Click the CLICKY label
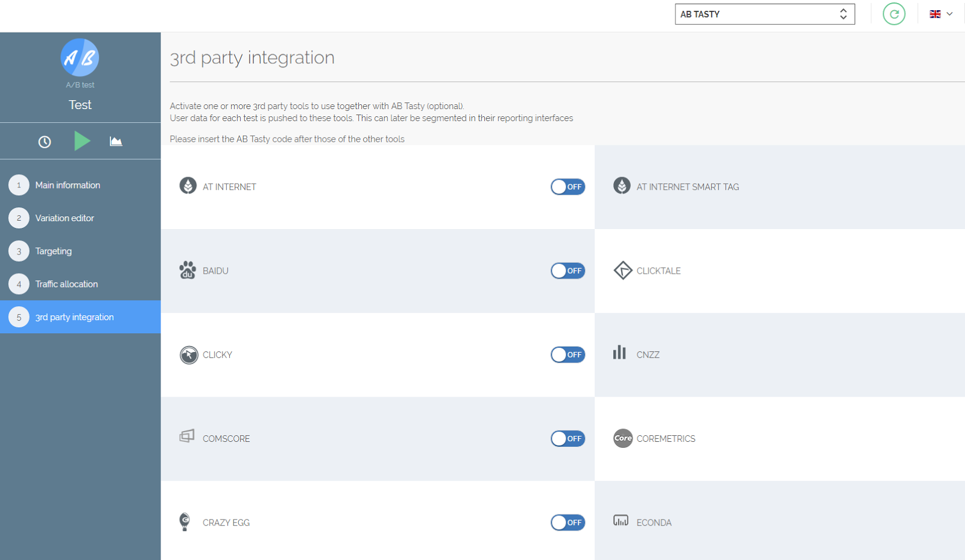The image size is (965, 560). click(x=217, y=354)
